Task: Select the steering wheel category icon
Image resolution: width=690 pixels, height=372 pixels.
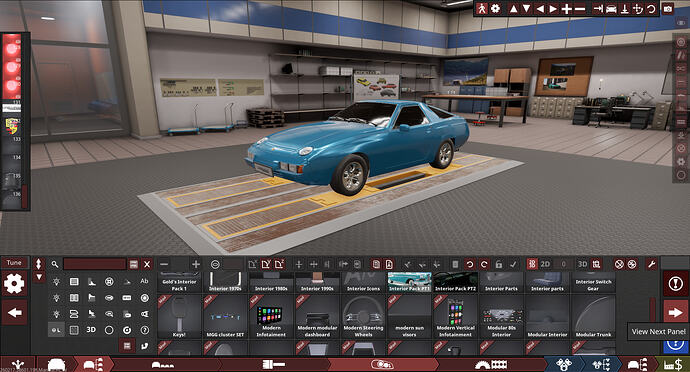Action: click(x=109, y=281)
